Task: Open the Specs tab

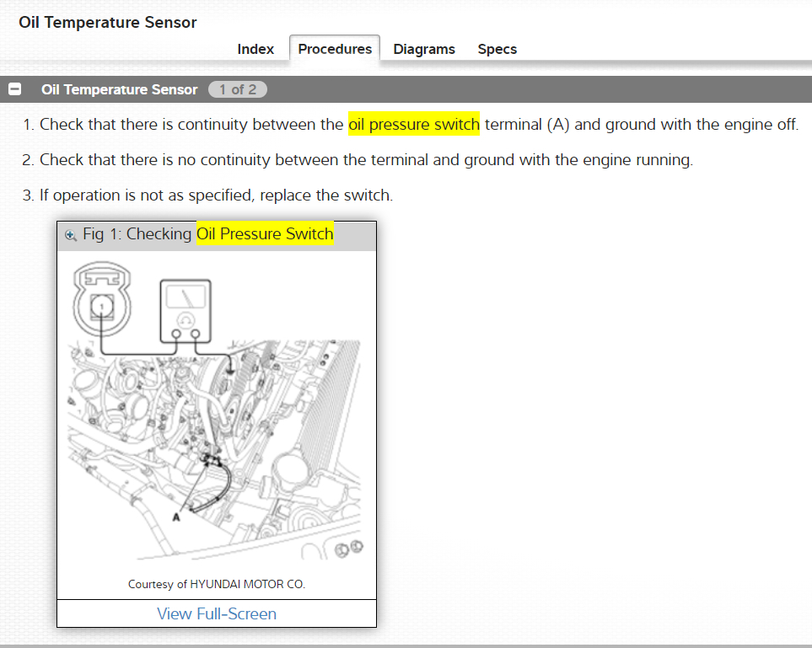Action: 497,49
